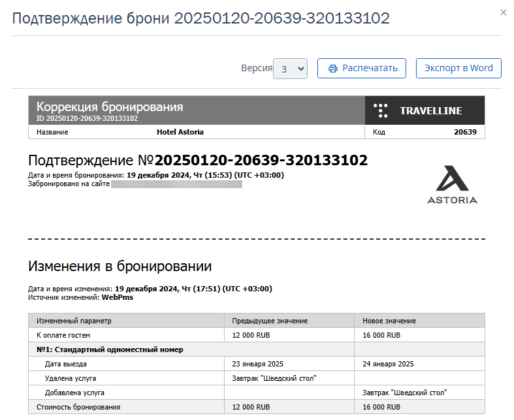The image size is (514, 420).
Task: Click added service Завтрак "Шведский стол" in new column
Action: [x=404, y=393]
